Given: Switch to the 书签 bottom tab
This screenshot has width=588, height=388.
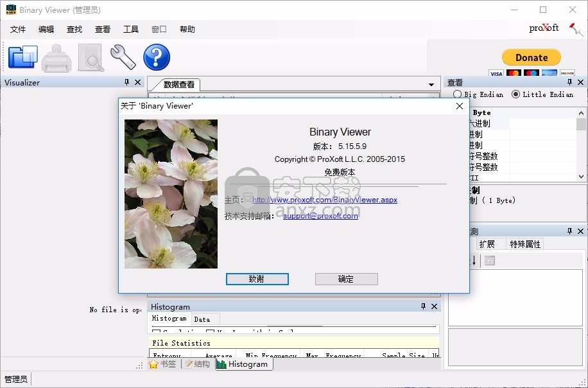Looking at the screenshot, I should (163, 364).
